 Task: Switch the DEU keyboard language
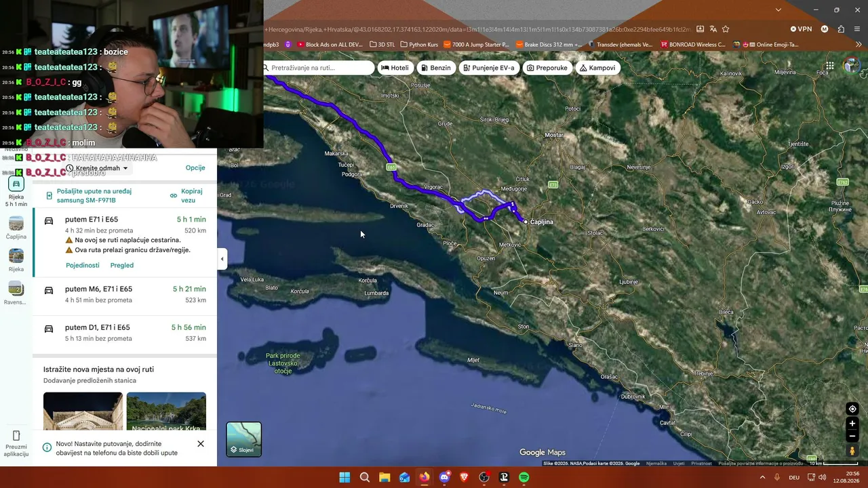pos(794,477)
